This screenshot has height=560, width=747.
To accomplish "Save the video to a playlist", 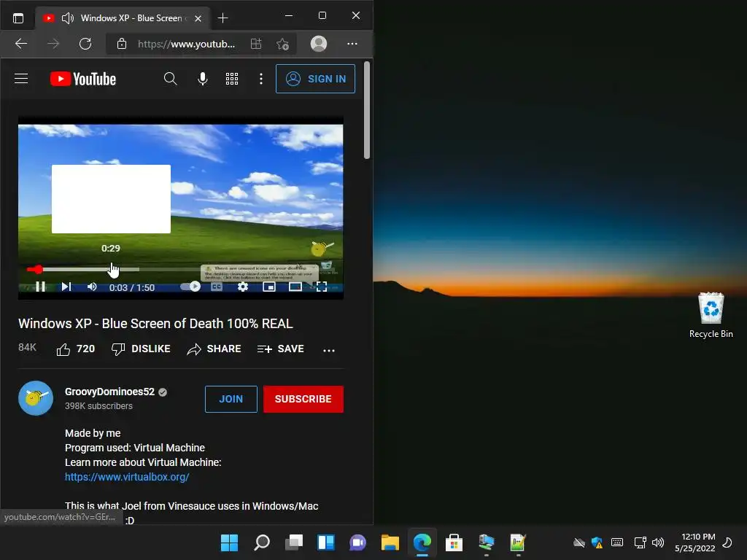I will coord(281,349).
